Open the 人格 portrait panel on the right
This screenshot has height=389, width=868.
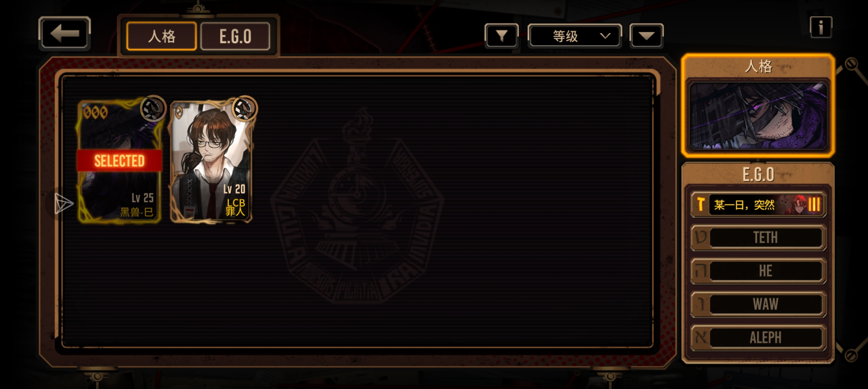tap(758, 106)
